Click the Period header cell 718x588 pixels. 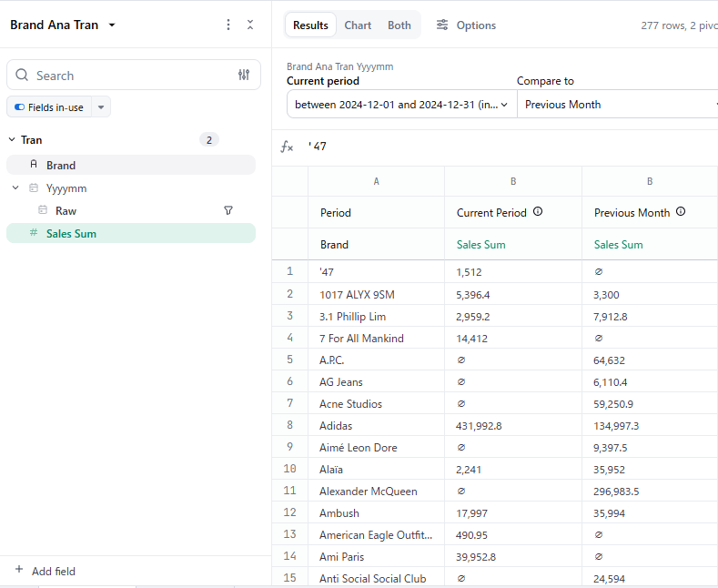[x=376, y=212]
